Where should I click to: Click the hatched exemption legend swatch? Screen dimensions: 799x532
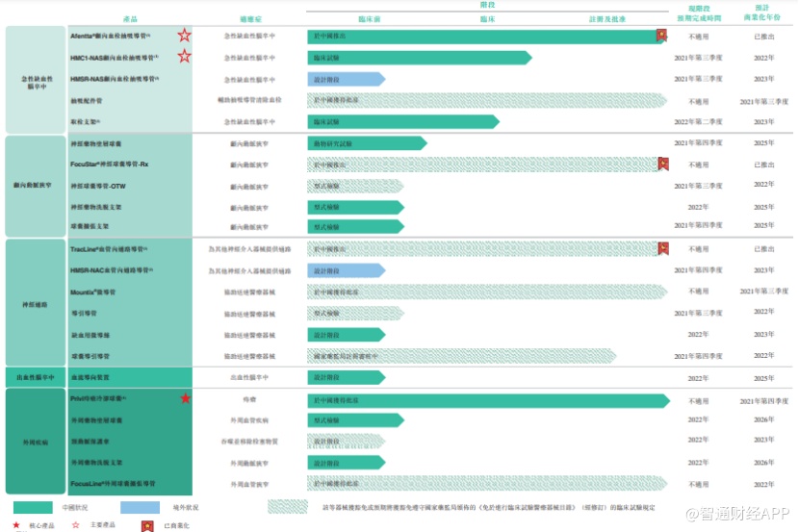288,507
